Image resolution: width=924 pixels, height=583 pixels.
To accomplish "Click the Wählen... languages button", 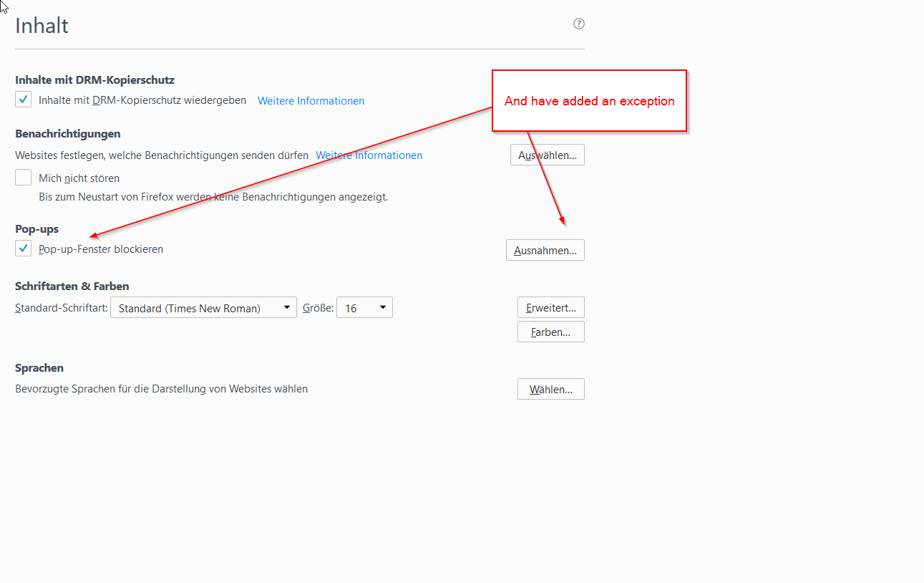I will pyautogui.click(x=550, y=390).
